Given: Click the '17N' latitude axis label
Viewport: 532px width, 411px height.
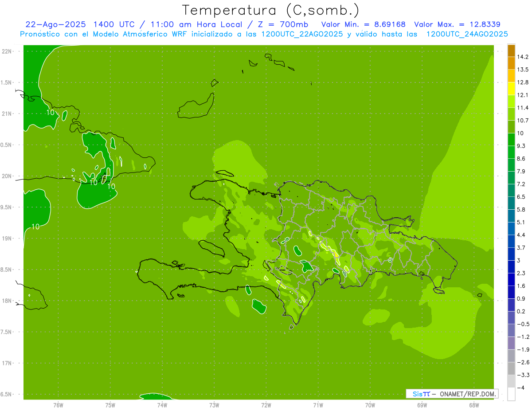Looking at the screenshot, I should click(x=8, y=363).
